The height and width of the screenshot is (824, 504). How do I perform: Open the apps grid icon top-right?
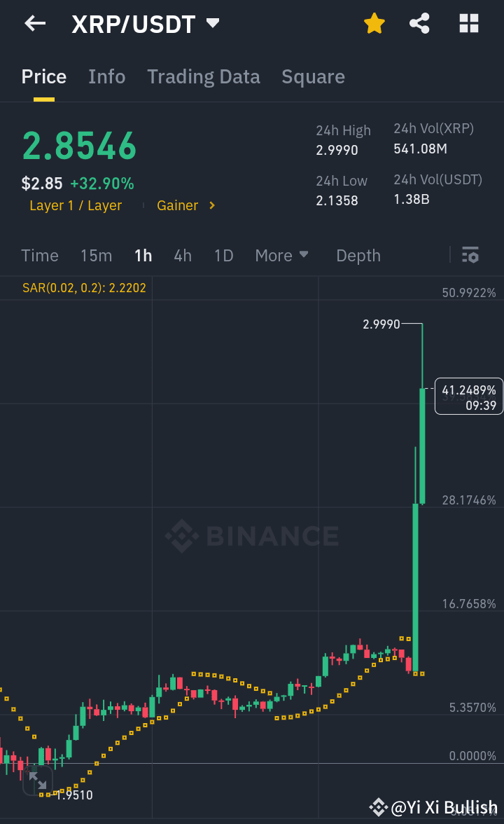click(468, 23)
